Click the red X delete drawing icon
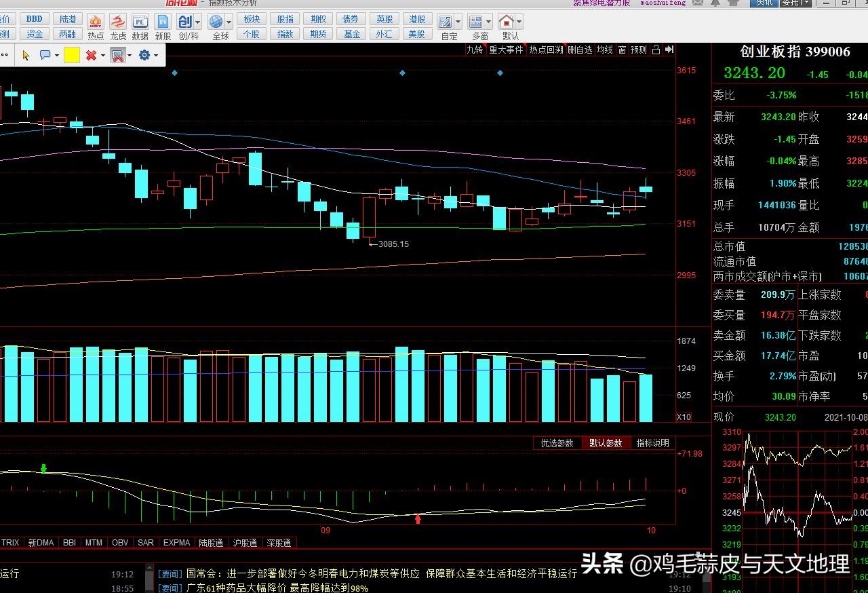The image size is (868, 593). coord(91,56)
